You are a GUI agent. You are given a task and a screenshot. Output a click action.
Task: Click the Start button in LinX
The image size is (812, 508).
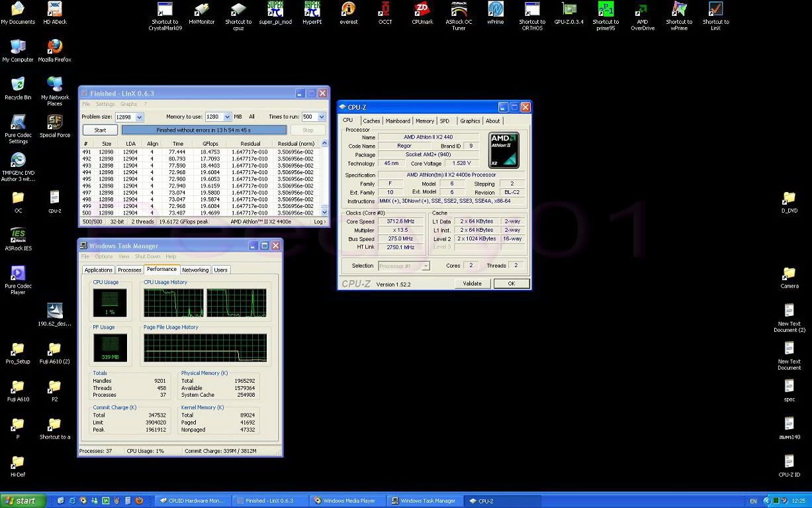tap(100, 130)
